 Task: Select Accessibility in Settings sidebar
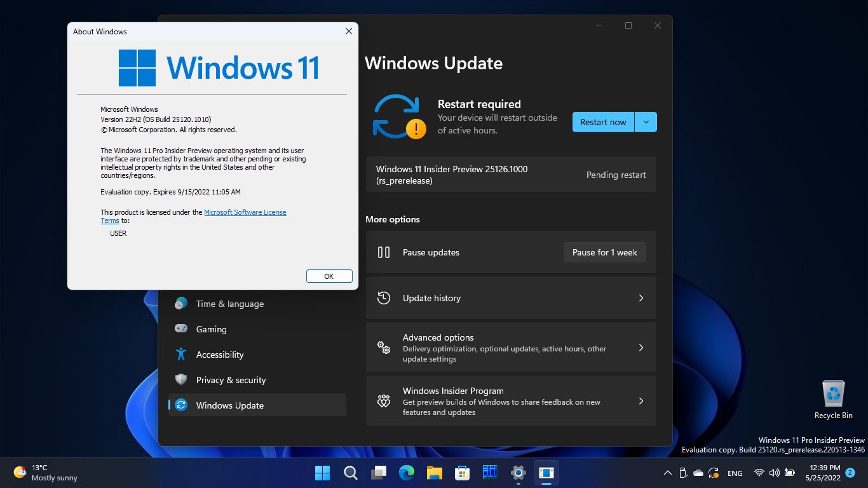[x=257, y=355]
